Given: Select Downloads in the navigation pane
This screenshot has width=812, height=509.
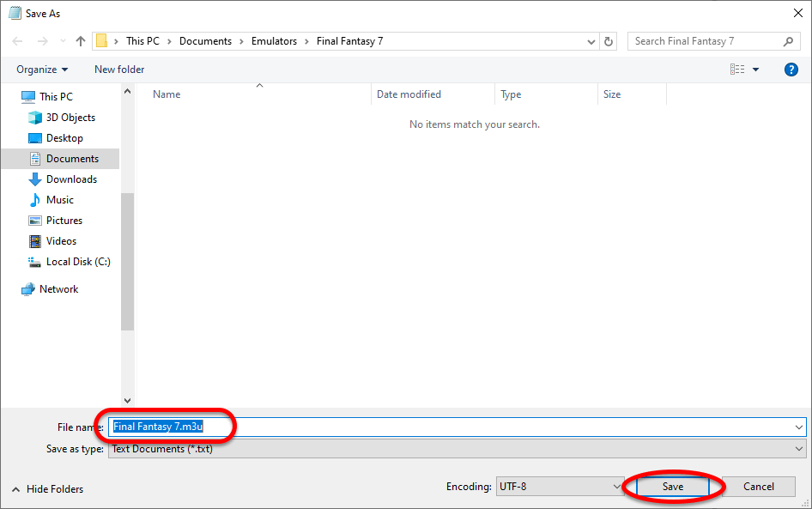Looking at the screenshot, I should click(71, 179).
